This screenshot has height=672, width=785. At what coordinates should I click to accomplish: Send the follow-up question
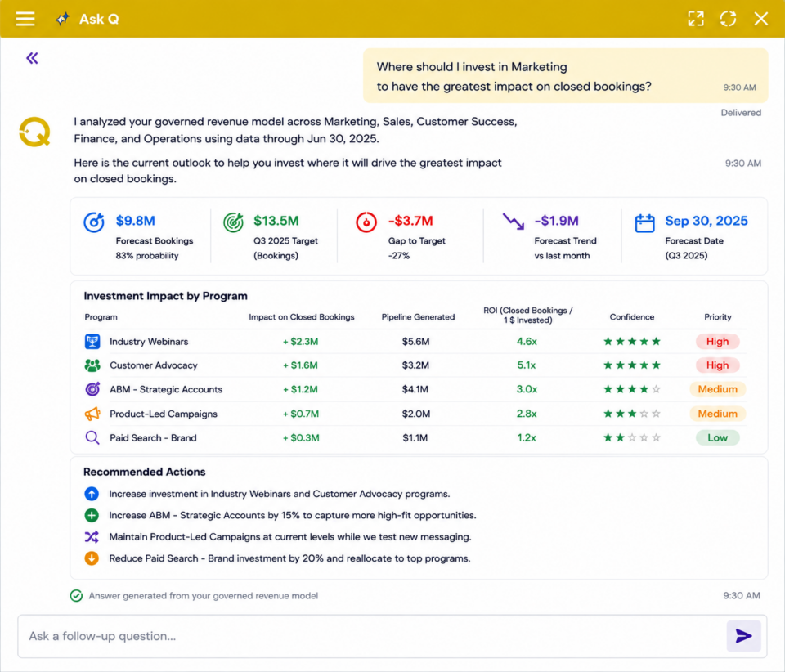coord(744,636)
